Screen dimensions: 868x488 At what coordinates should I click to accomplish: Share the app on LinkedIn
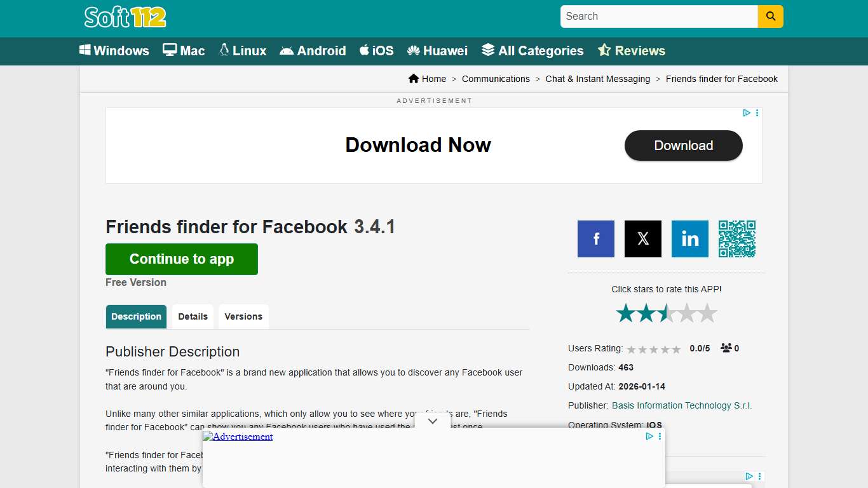point(689,239)
